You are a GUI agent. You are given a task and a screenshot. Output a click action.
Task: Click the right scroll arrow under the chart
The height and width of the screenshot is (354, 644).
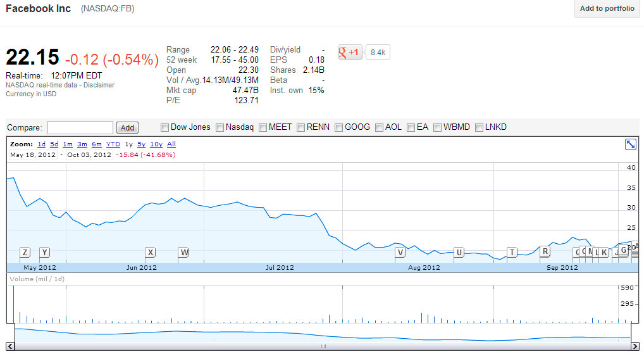point(635,346)
